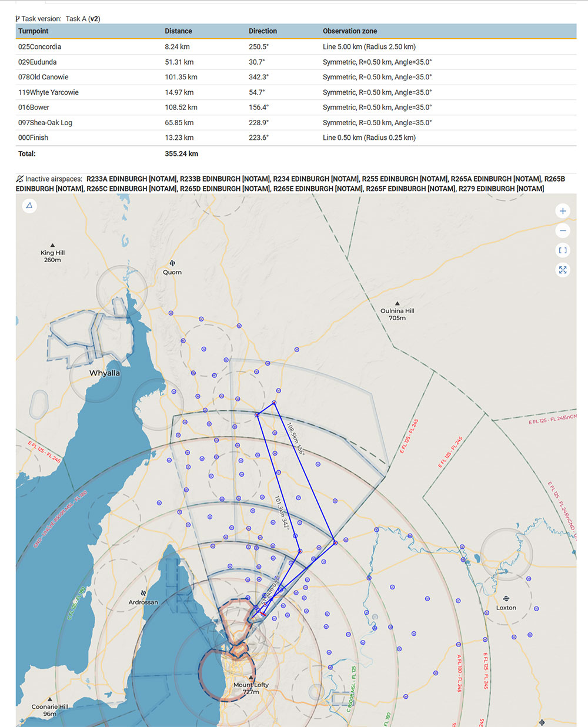Select the 029Eudunda turnpoint row
The height and width of the screenshot is (727, 588).
296,62
